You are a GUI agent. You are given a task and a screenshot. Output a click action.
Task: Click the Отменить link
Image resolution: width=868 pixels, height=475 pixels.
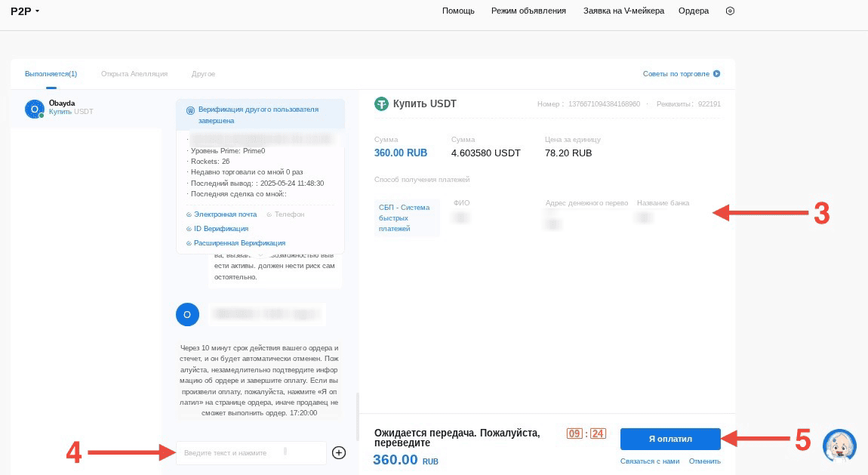[705, 461]
